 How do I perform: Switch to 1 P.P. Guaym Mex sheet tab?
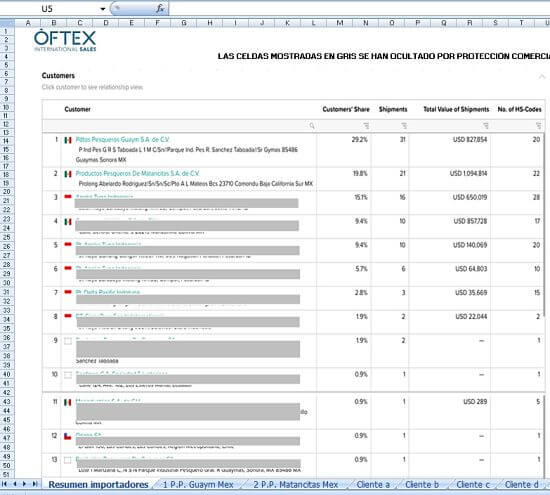coord(198,484)
